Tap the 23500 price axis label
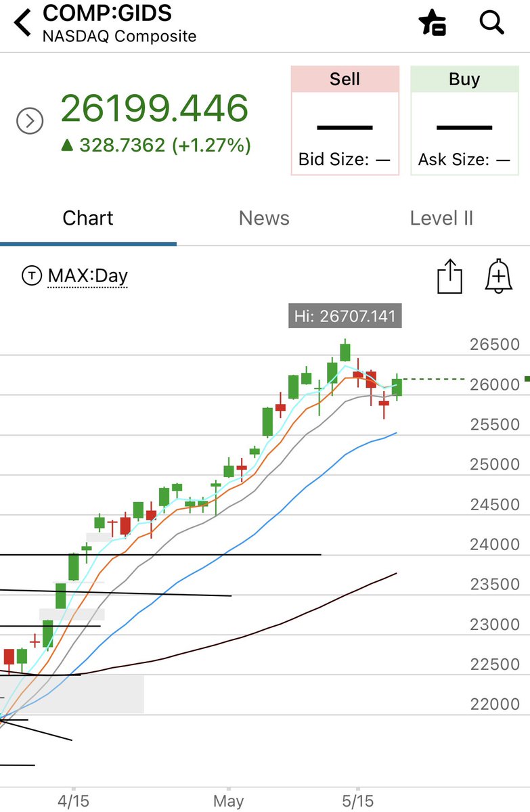530x812 pixels. (495, 584)
